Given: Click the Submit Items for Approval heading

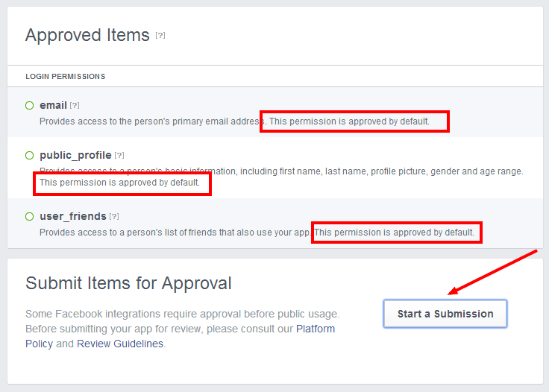Looking at the screenshot, I should click(x=128, y=283).
